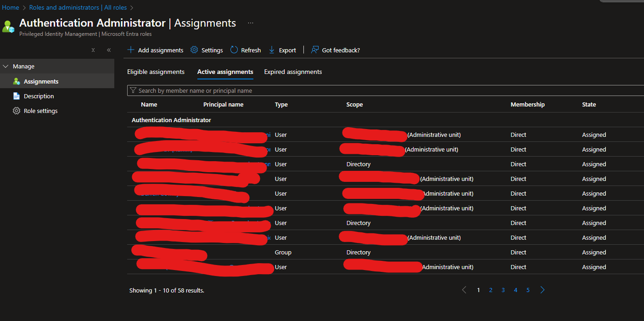Go to results page 2
The width and height of the screenshot is (644, 321).
(491, 290)
